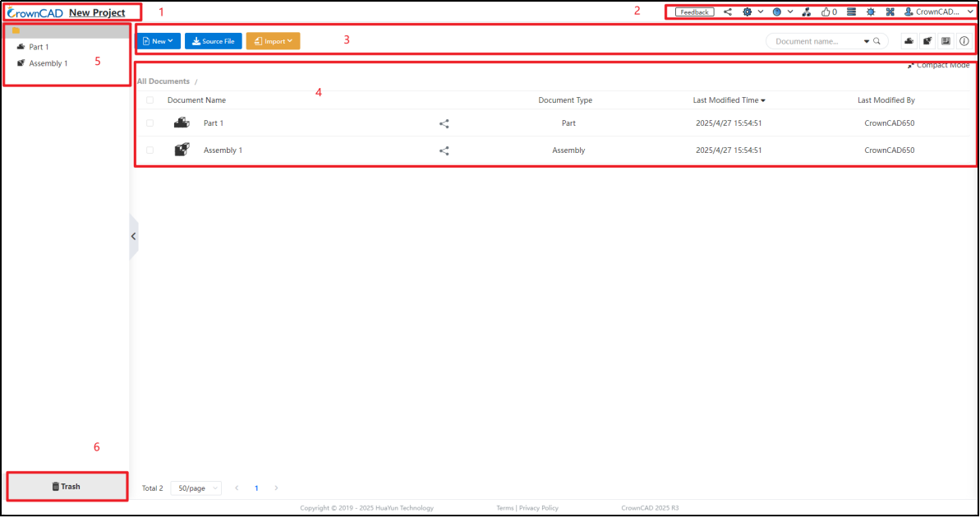Click the Part 1 icon in the document table
This screenshot has width=980, height=518.
(182, 123)
